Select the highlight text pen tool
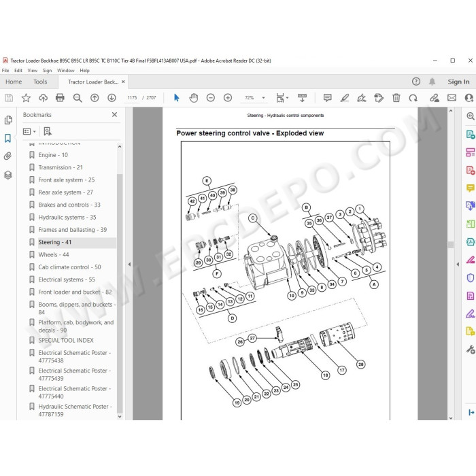The image size is (476, 476). 345,98
